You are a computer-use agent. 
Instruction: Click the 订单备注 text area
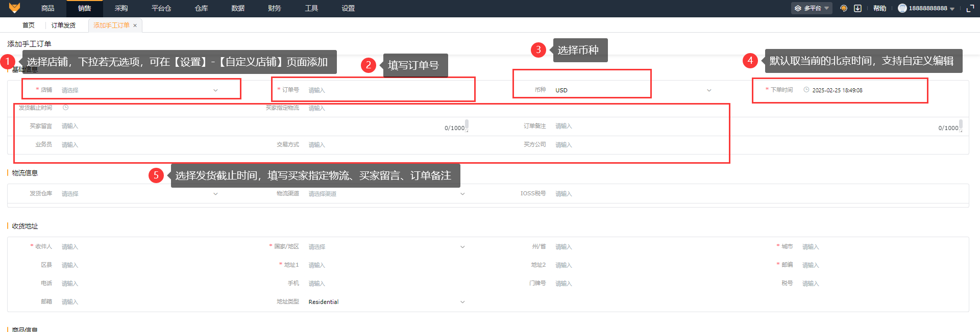click(x=757, y=126)
